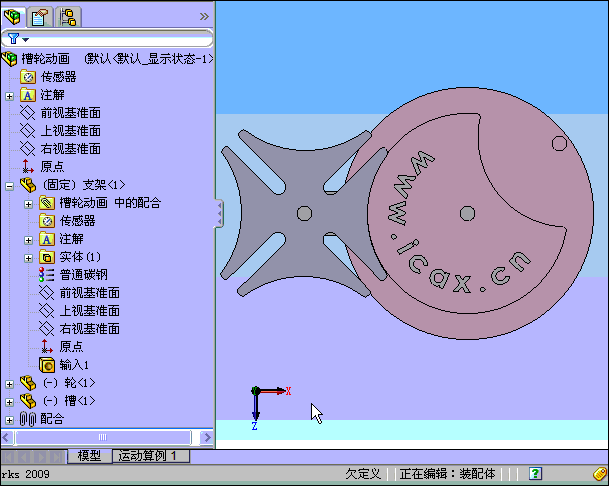Click 欠定义 status bar text

[x=363, y=474]
